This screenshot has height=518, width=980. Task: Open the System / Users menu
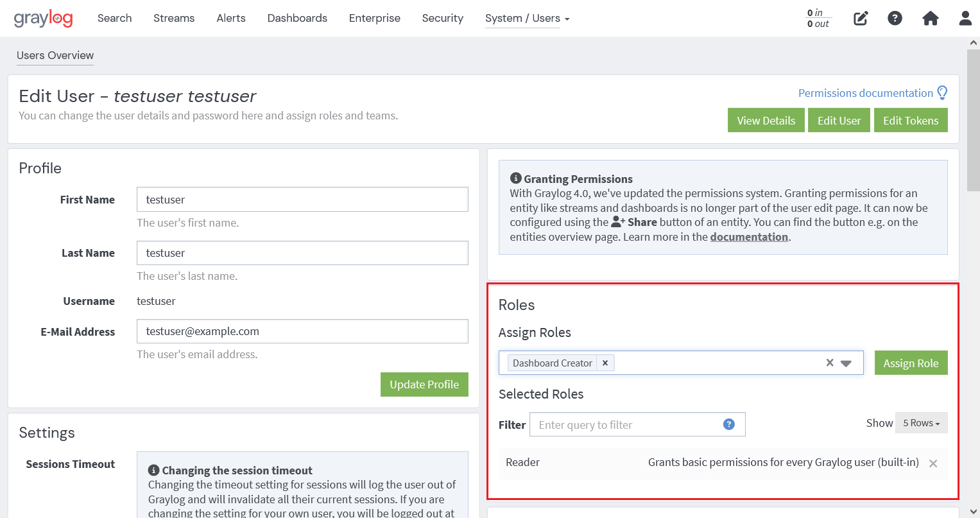[x=527, y=18]
